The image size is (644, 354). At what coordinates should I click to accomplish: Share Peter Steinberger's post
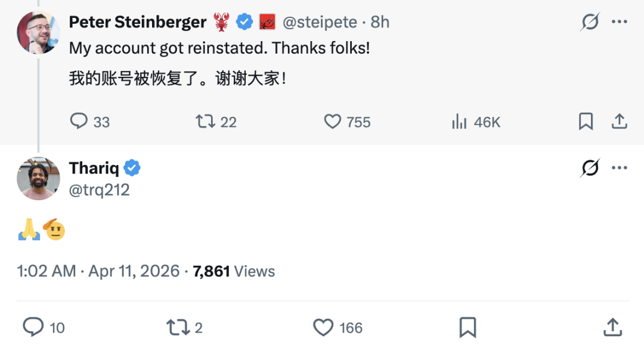[620, 122]
